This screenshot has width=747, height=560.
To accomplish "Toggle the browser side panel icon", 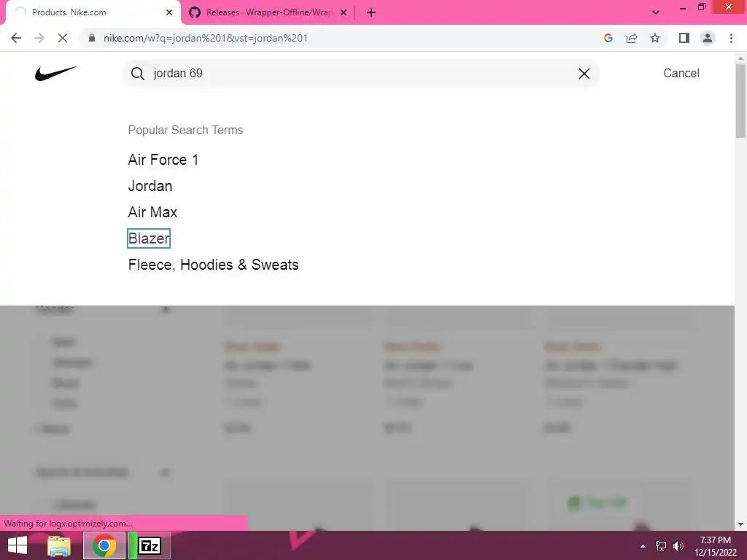I will point(684,38).
